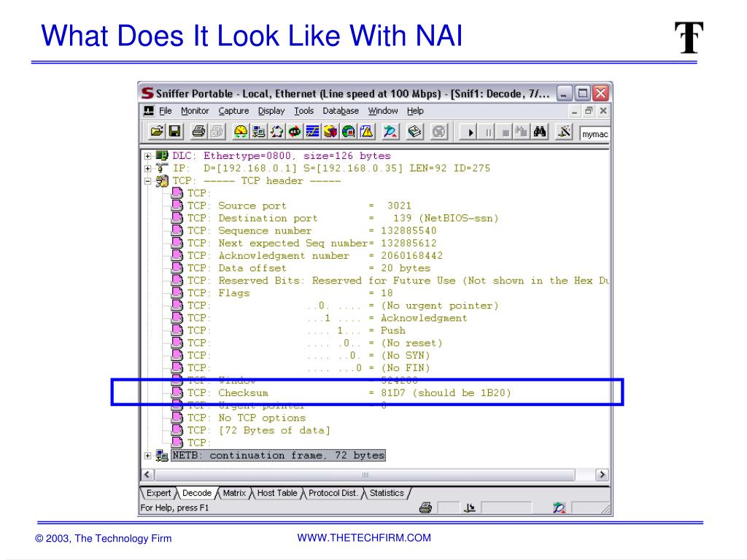Viewport: 747px width, 560px height.
Task: Click the Open file folder icon
Action: (x=157, y=131)
